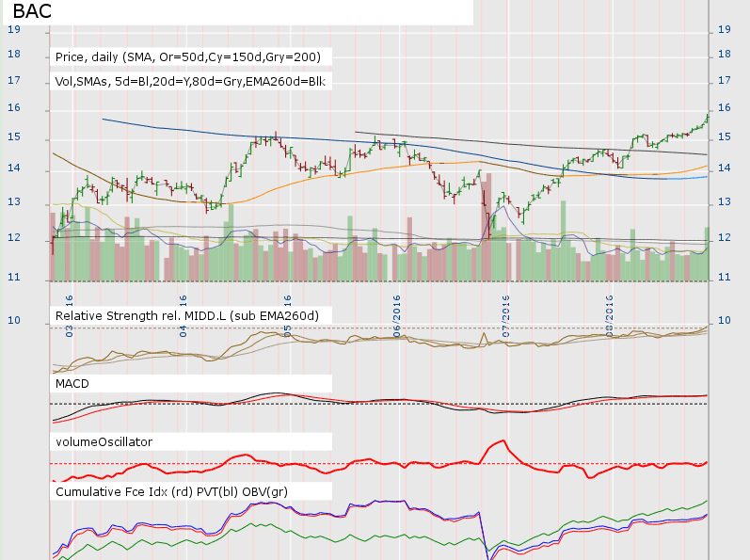
Task: Click price value 14 on left axis
Action: (14, 168)
